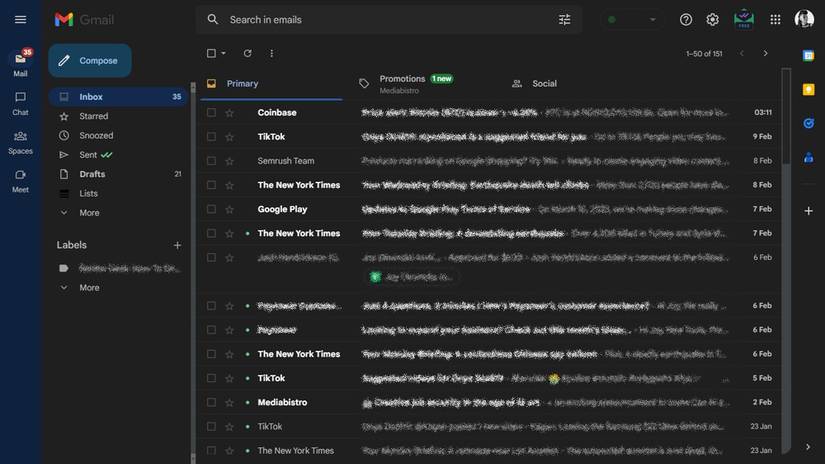This screenshot has width=825, height=464.
Task: Switch to the Promotions tab
Action: coord(402,83)
